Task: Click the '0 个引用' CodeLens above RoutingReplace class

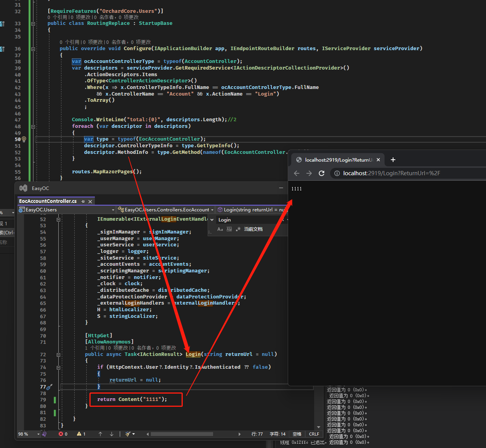Action: point(57,17)
